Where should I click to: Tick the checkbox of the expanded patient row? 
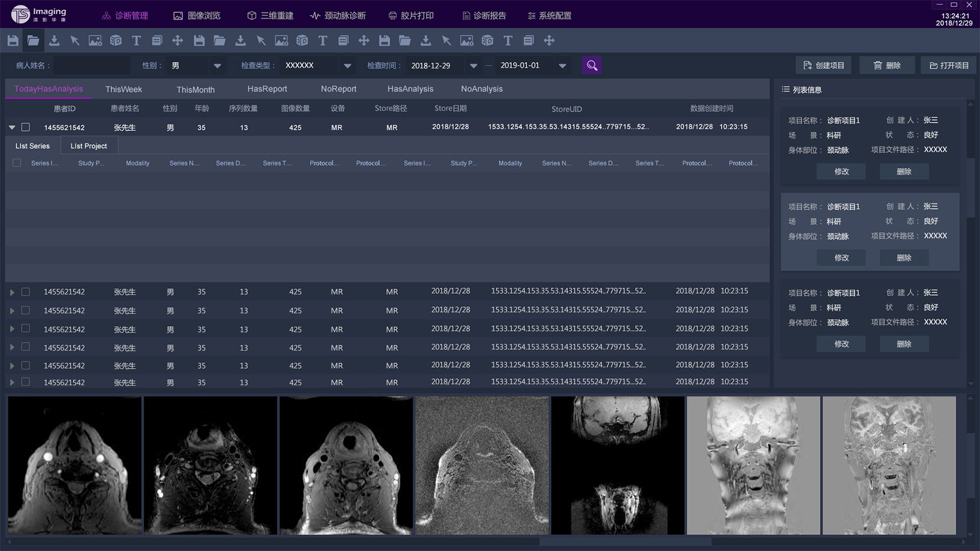click(x=25, y=127)
